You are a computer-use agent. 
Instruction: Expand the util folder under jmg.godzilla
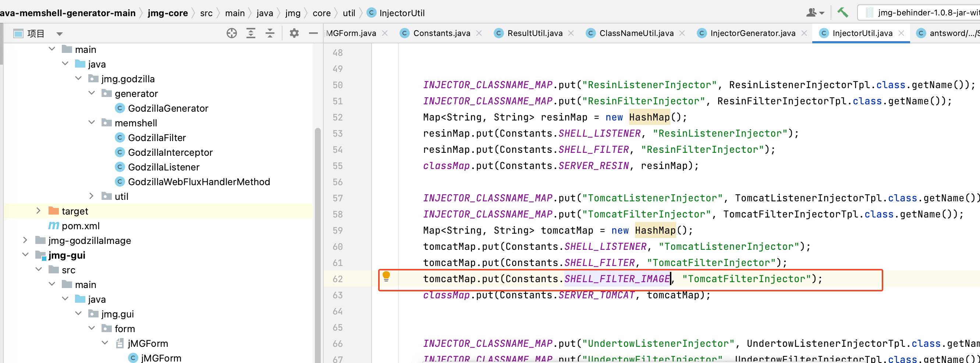(92, 196)
